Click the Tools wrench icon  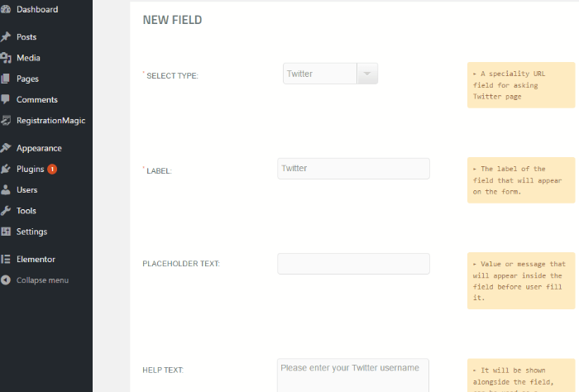[7, 210]
